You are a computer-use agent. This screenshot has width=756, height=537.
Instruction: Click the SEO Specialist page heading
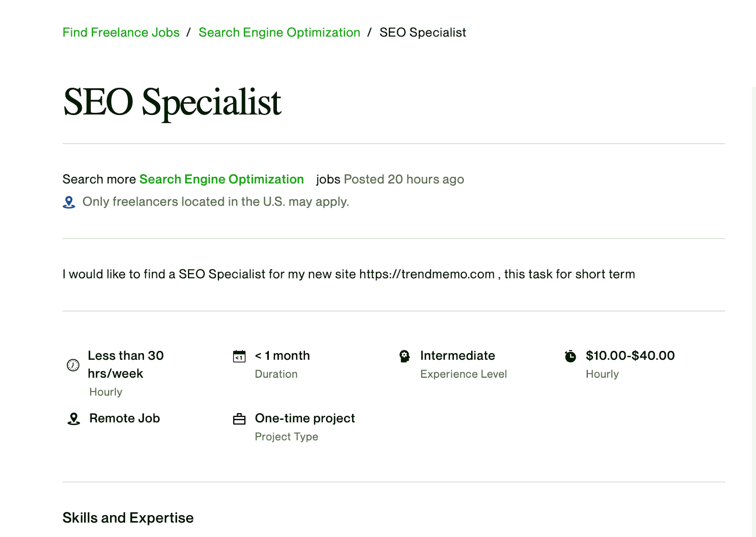[x=172, y=102]
